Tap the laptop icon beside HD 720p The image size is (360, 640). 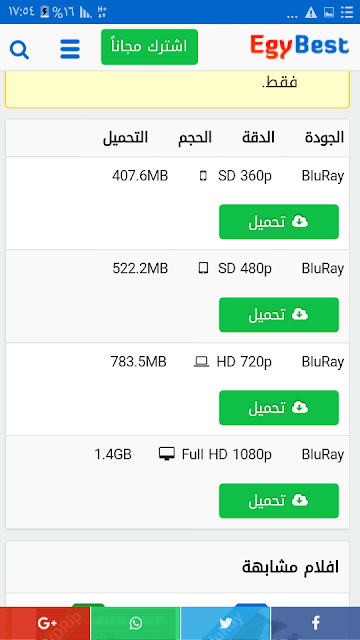(201, 362)
